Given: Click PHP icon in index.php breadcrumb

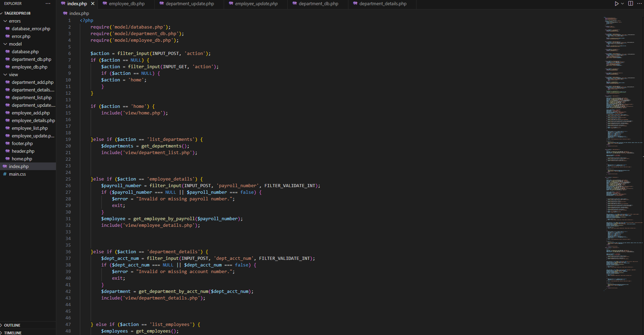Looking at the screenshot, I should [x=65, y=13].
